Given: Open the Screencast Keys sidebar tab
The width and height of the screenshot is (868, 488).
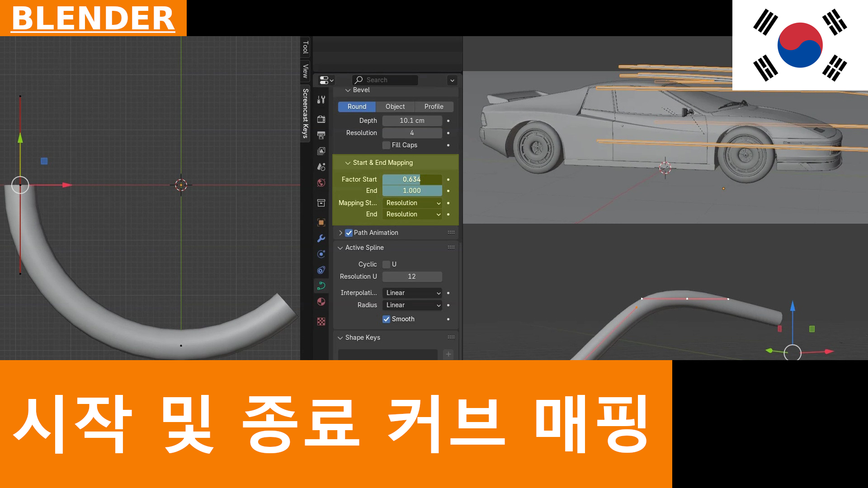Looking at the screenshot, I should pyautogui.click(x=306, y=113).
